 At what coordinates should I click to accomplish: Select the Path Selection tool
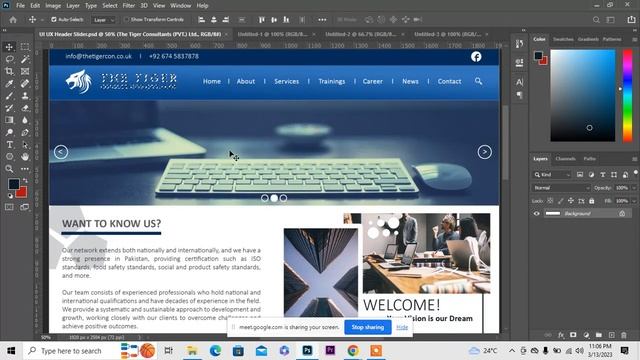point(25,144)
